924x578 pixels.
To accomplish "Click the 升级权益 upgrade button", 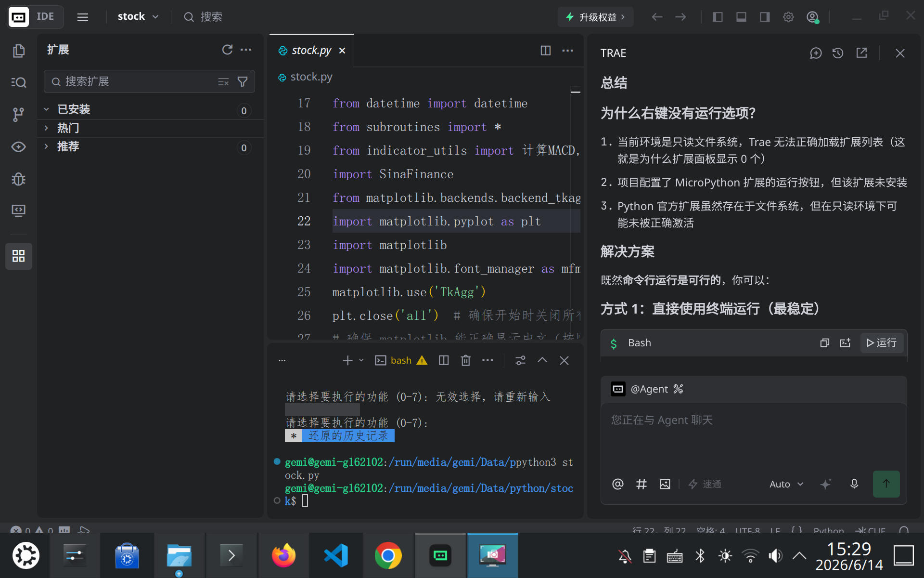I will click(596, 17).
